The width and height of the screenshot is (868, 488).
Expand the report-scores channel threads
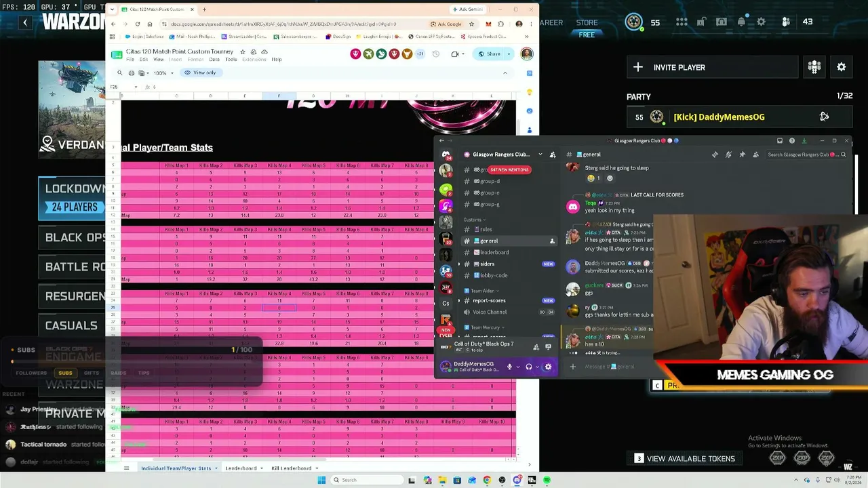[459, 300]
